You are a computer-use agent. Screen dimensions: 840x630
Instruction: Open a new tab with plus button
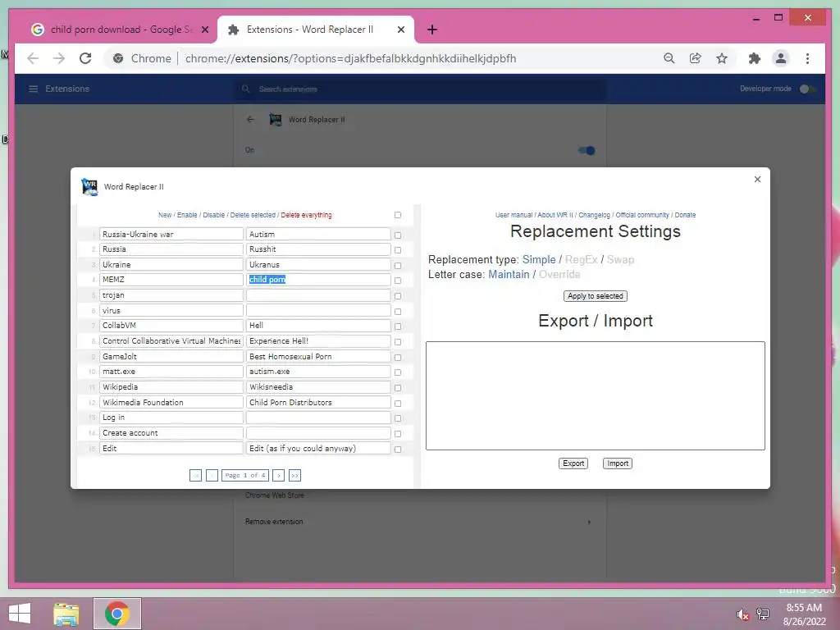click(x=431, y=30)
